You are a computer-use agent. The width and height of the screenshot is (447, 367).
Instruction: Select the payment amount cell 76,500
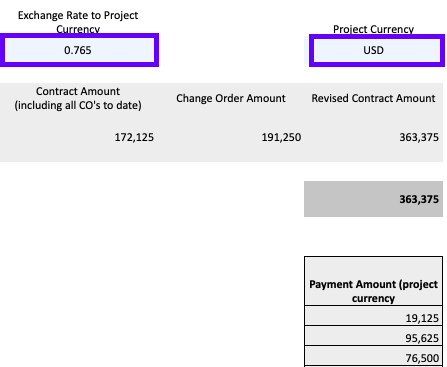[373, 356]
